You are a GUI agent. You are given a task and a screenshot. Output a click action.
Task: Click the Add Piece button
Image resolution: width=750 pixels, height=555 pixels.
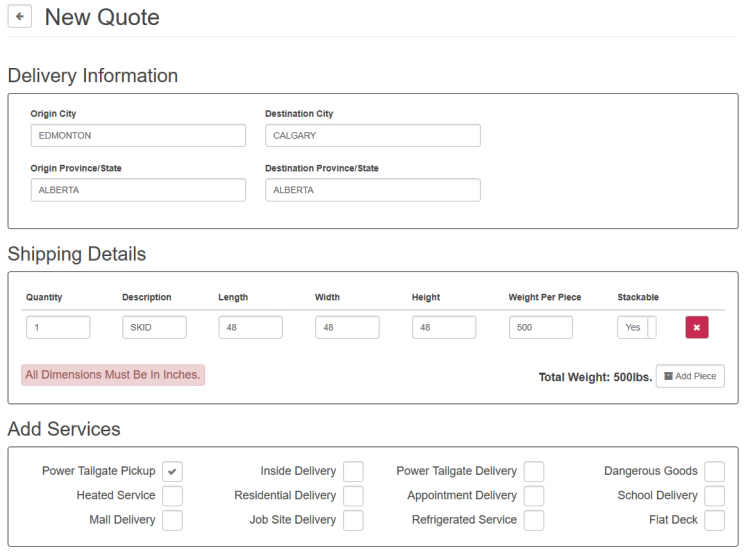[690, 376]
